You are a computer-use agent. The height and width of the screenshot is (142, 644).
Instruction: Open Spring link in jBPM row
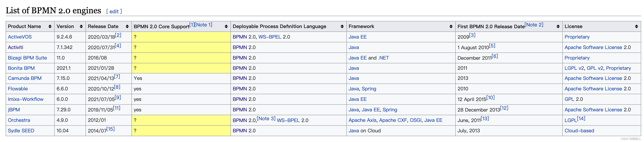tap(390, 110)
